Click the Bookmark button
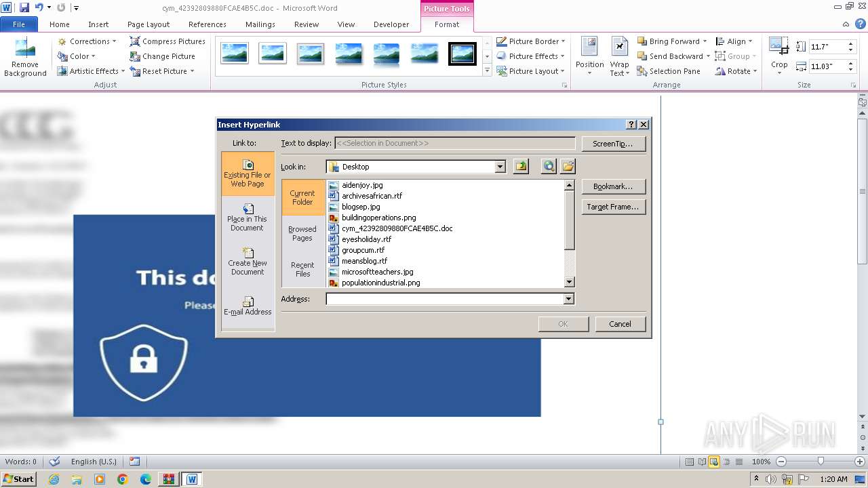The image size is (868, 488). point(612,186)
